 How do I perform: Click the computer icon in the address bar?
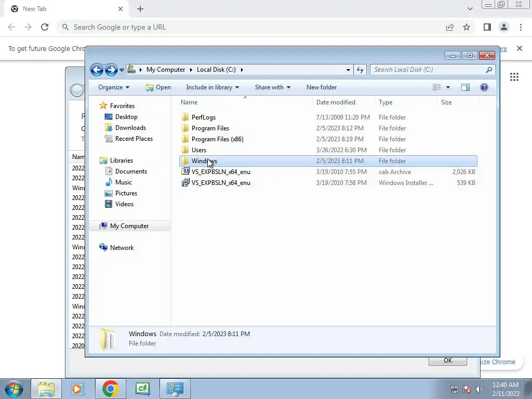[x=131, y=69]
